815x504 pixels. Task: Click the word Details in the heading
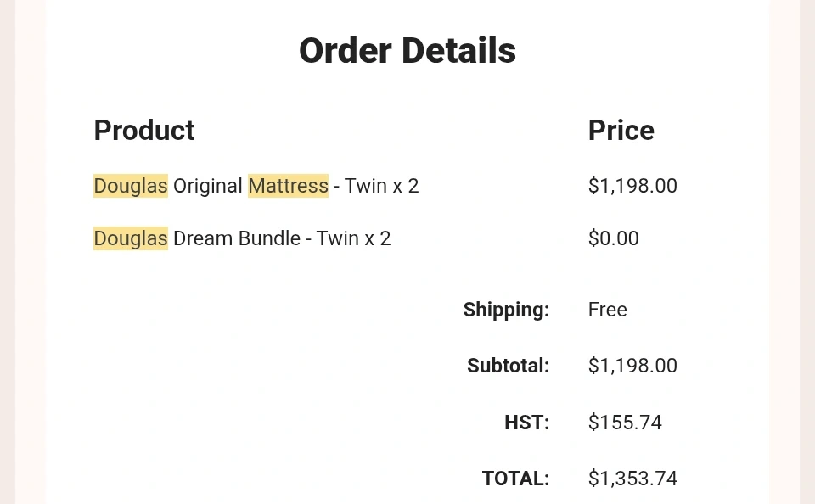458,51
